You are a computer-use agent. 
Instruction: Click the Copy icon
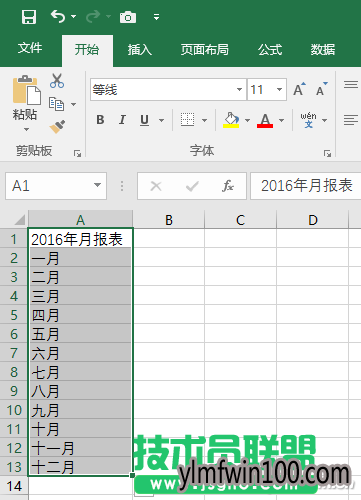[56, 104]
